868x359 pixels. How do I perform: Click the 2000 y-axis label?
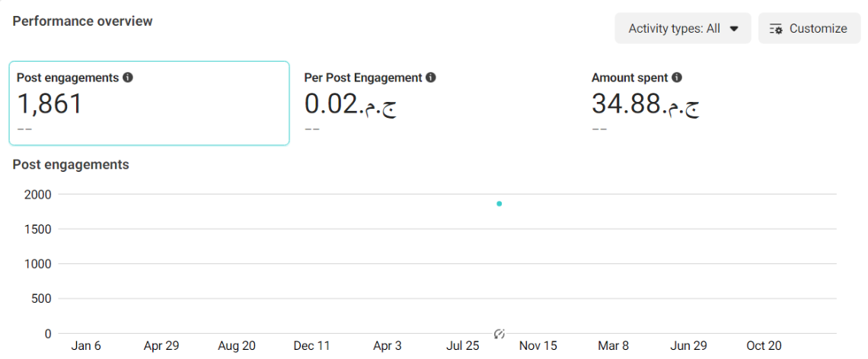pyautogui.click(x=38, y=195)
